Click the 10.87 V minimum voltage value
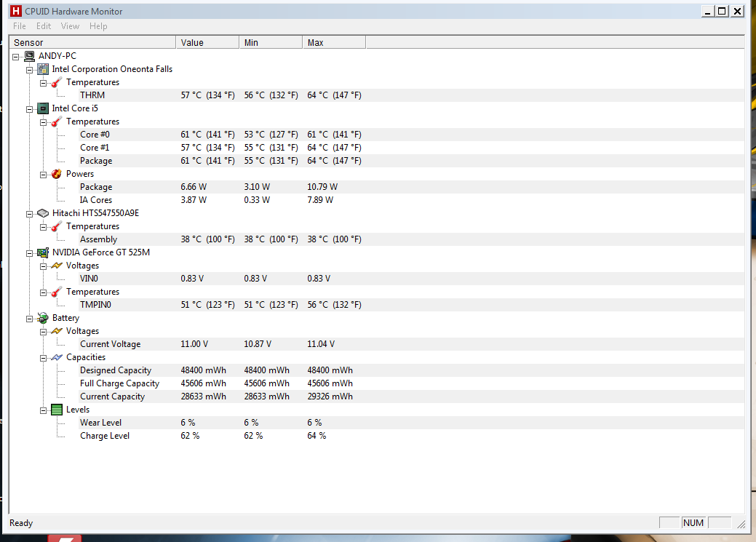This screenshot has width=756, height=542. coord(258,344)
